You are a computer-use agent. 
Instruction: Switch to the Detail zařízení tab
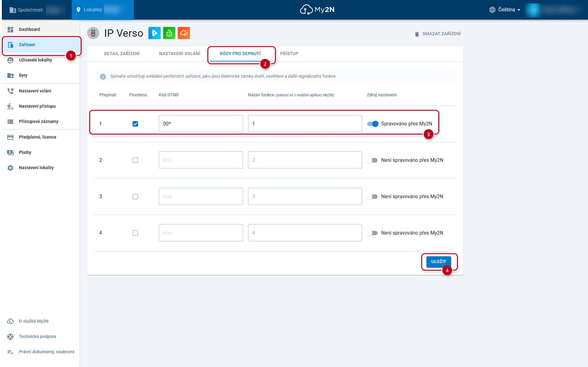tap(122, 54)
